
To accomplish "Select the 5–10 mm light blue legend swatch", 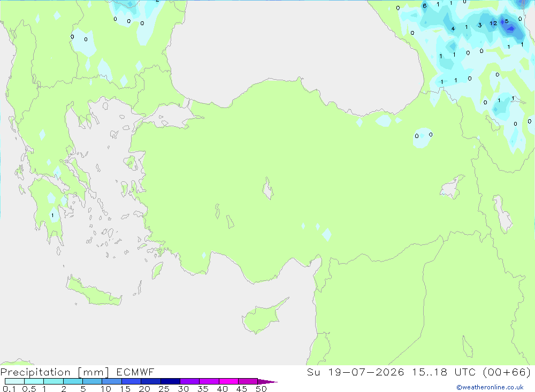I will pyautogui.click(x=93, y=381).
